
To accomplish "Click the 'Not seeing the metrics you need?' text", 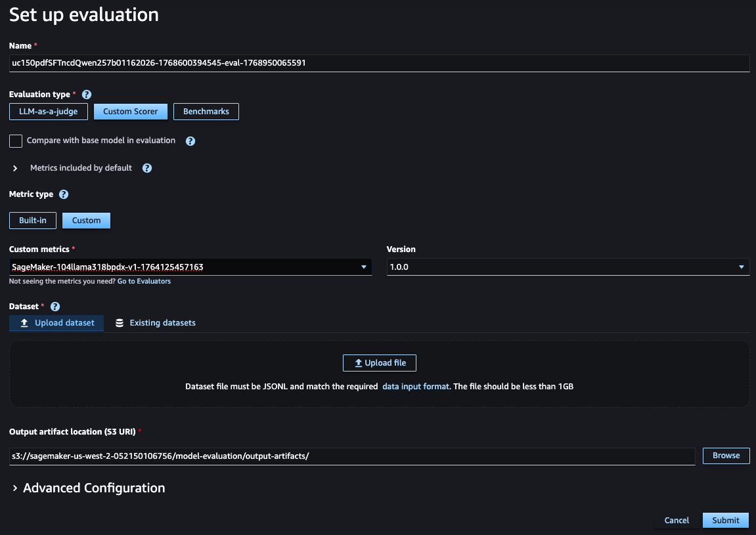I will (x=62, y=281).
